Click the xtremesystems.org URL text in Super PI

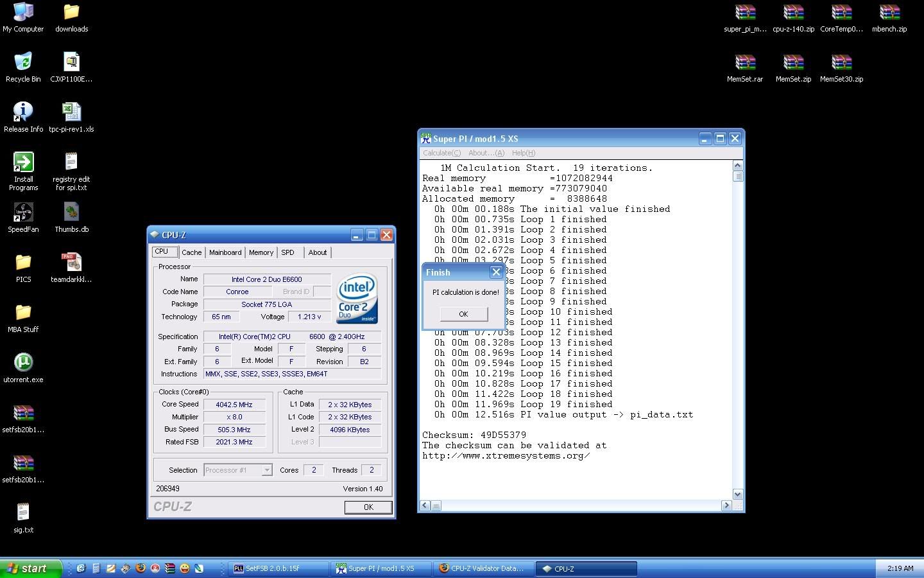506,455
